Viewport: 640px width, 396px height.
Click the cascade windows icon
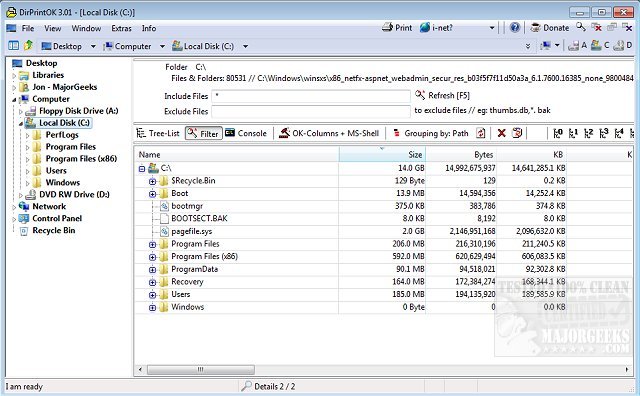(x=611, y=27)
